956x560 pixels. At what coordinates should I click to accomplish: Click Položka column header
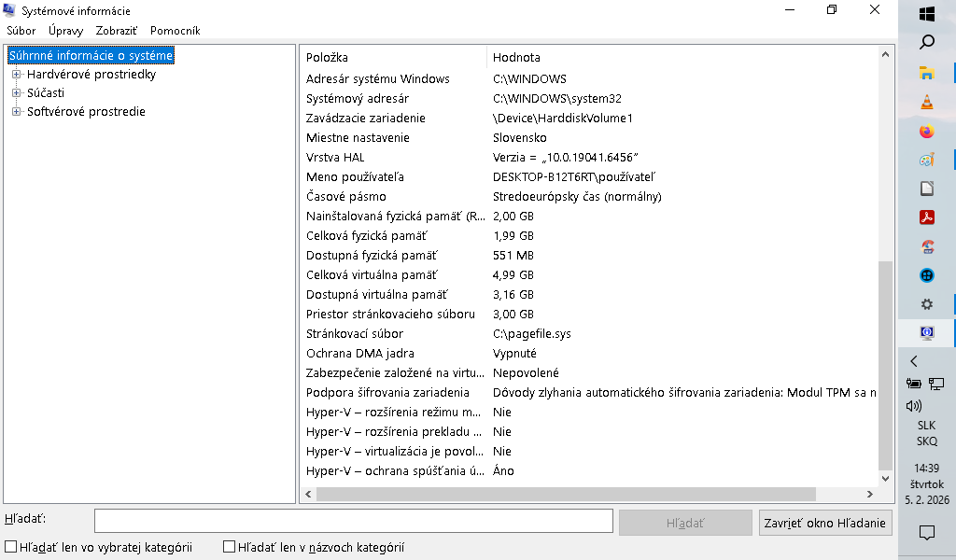tap(393, 57)
